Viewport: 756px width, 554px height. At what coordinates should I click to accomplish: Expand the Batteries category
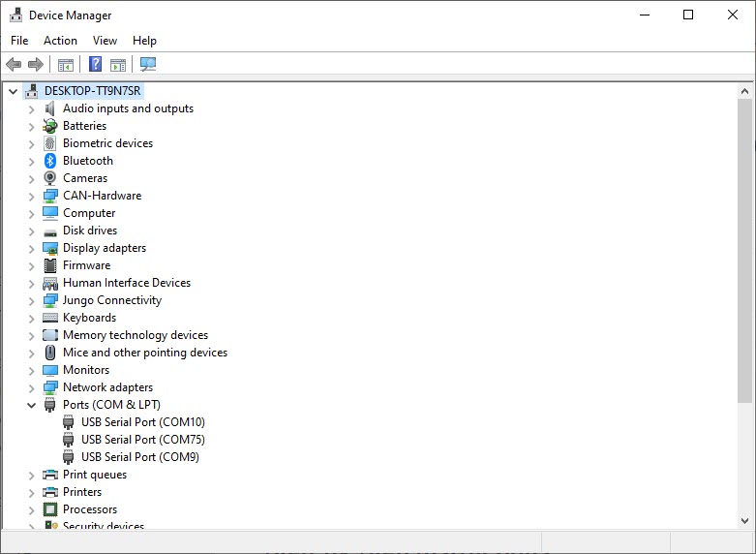[31, 127]
